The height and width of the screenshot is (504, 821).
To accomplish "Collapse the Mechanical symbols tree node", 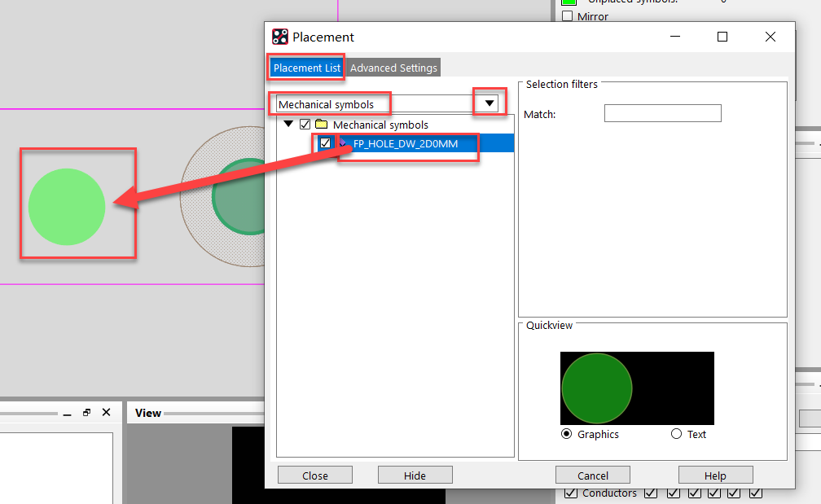I will point(289,125).
